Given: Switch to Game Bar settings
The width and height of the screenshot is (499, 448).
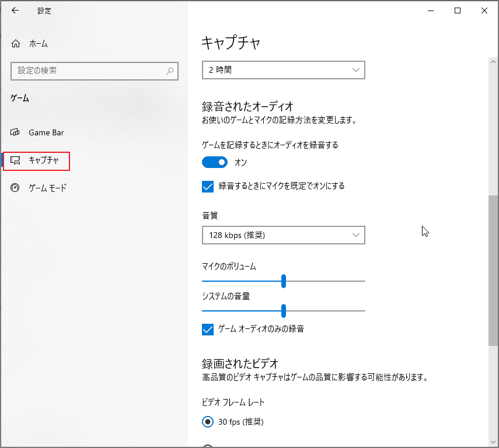Looking at the screenshot, I should tap(46, 132).
